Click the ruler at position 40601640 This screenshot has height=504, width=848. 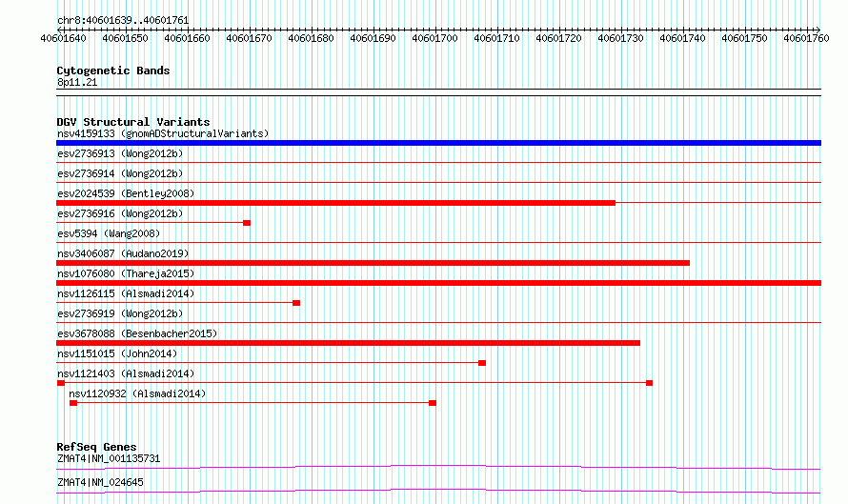tap(63, 38)
